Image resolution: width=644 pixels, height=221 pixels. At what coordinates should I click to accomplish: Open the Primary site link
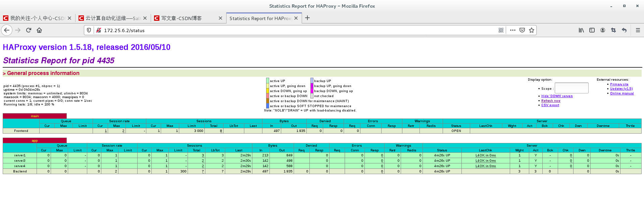tap(619, 84)
